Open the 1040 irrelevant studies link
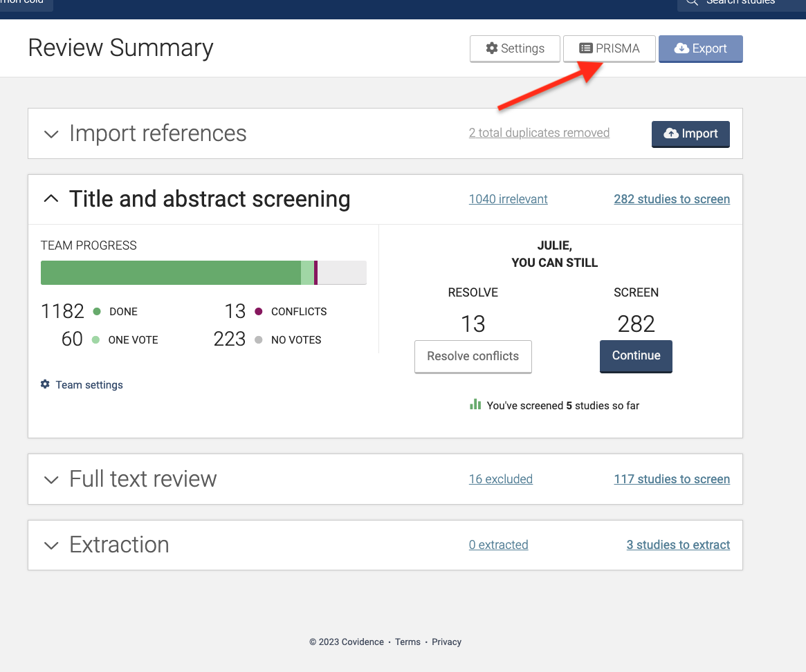This screenshot has height=672, width=806. (x=508, y=199)
